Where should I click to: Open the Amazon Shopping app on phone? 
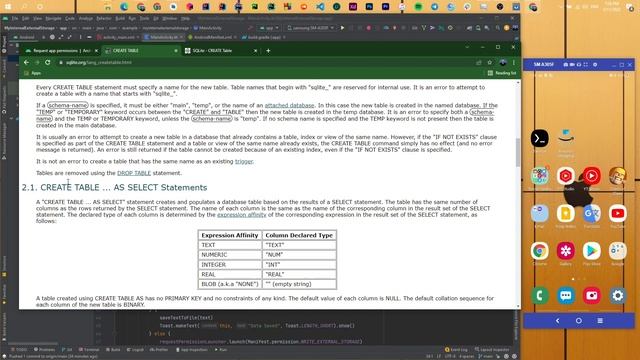(x=566, y=138)
